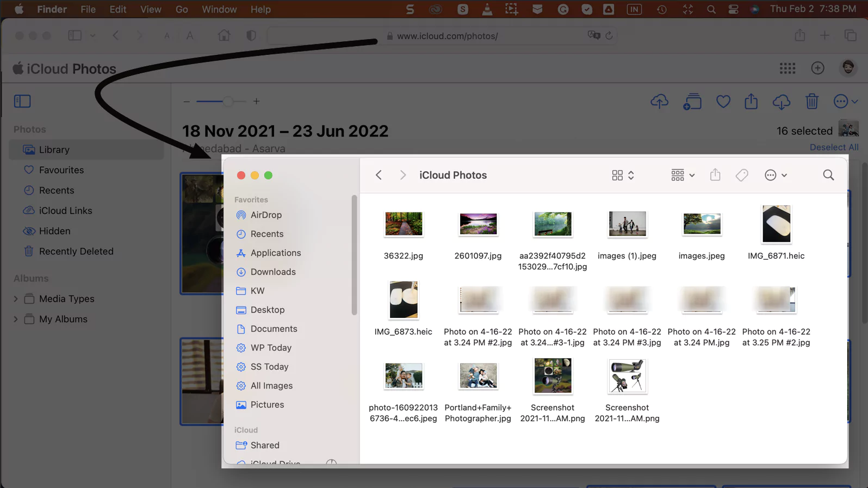
Task: Open the Finder more actions dropdown
Action: coord(776,175)
